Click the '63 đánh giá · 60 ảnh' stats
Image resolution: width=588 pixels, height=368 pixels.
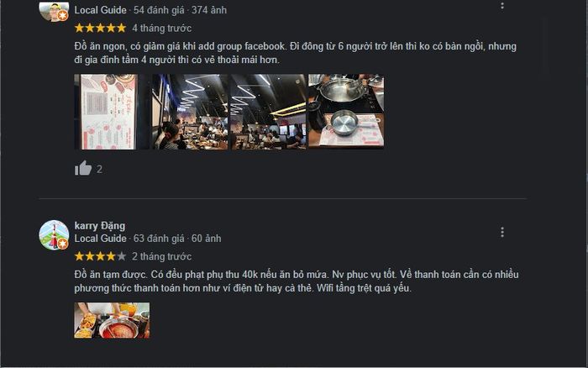pos(177,239)
